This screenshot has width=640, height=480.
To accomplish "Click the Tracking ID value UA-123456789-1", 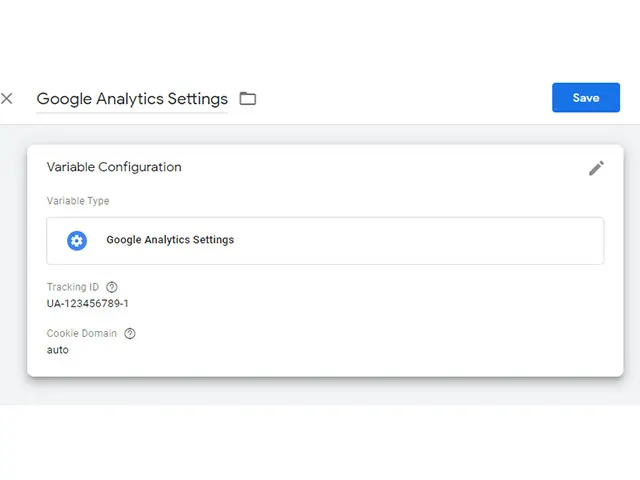I will pyautogui.click(x=88, y=303).
